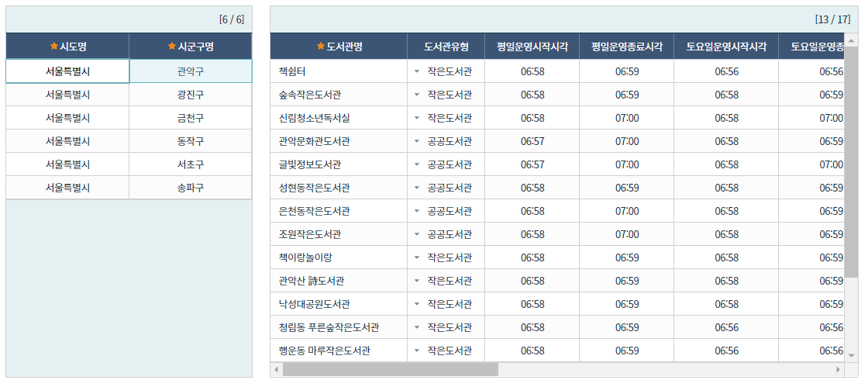Select the 서초구 district row

point(129,164)
